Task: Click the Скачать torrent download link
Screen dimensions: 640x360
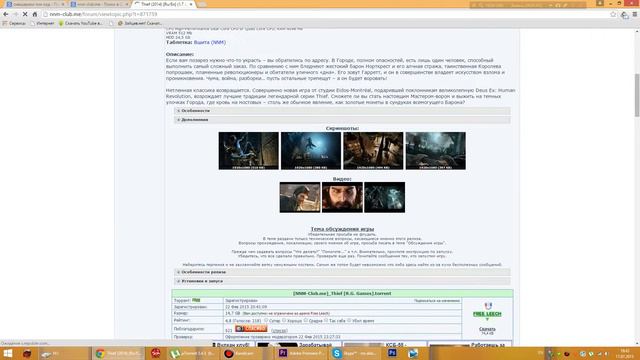Action: [x=487, y=329]
